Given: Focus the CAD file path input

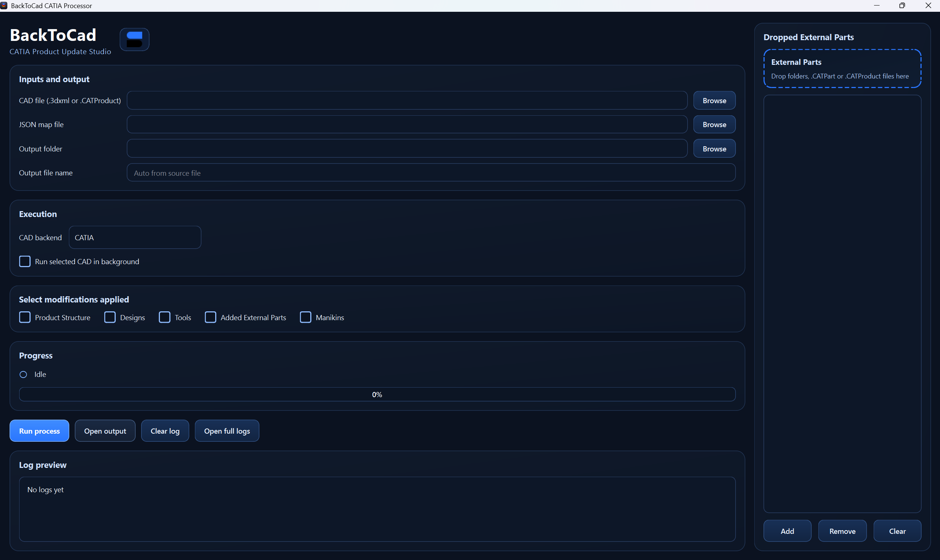Looking at the screenshot, I should (x=407, y=100).
